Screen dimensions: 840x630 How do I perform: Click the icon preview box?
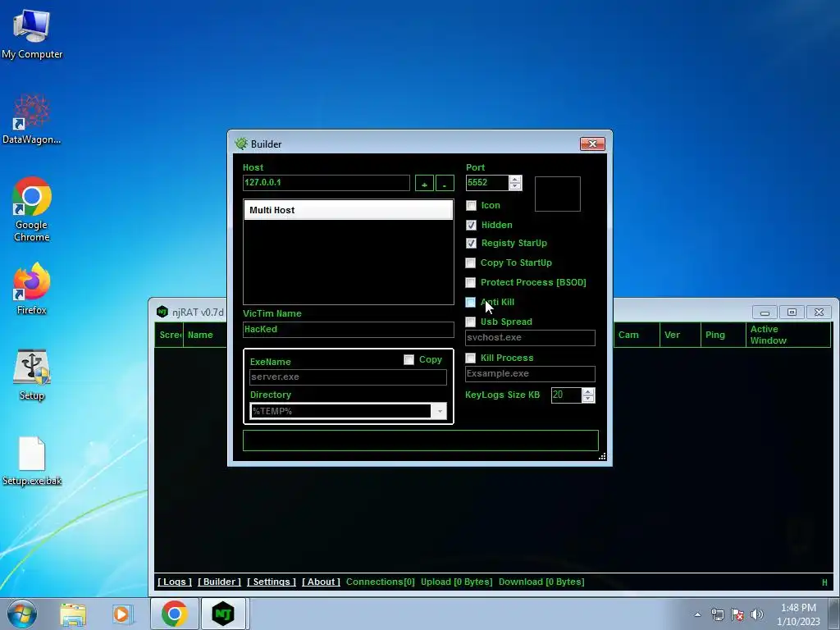click(558, 194)
